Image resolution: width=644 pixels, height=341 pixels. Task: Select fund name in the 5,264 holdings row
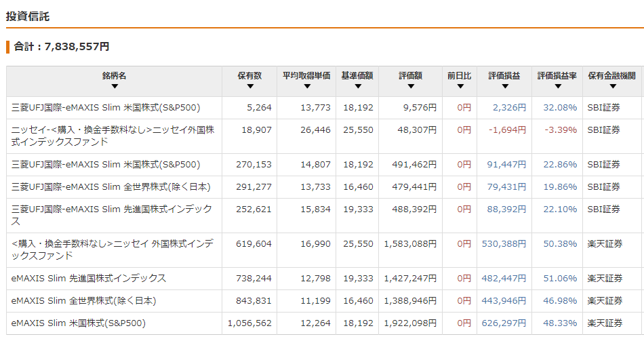(x=106, y=108)
